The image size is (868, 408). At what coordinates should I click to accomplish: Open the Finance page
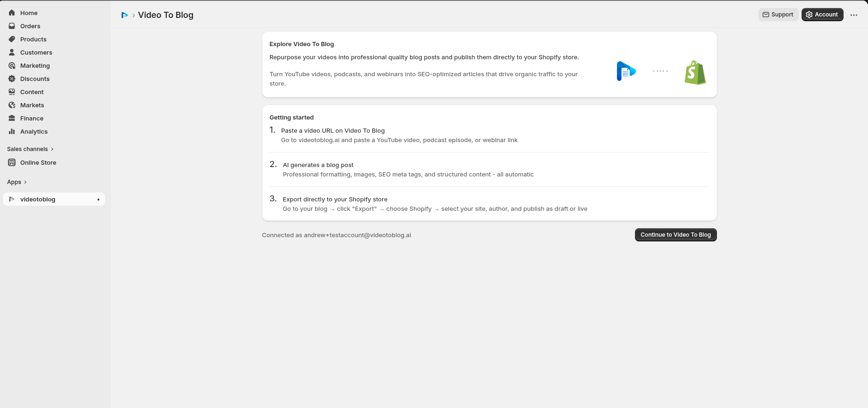pos(54,118)
